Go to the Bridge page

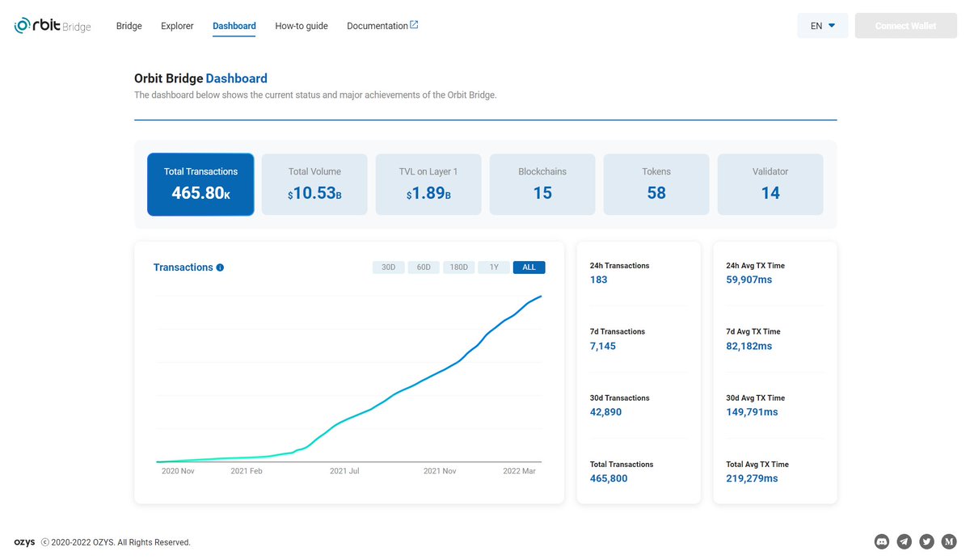129,26
